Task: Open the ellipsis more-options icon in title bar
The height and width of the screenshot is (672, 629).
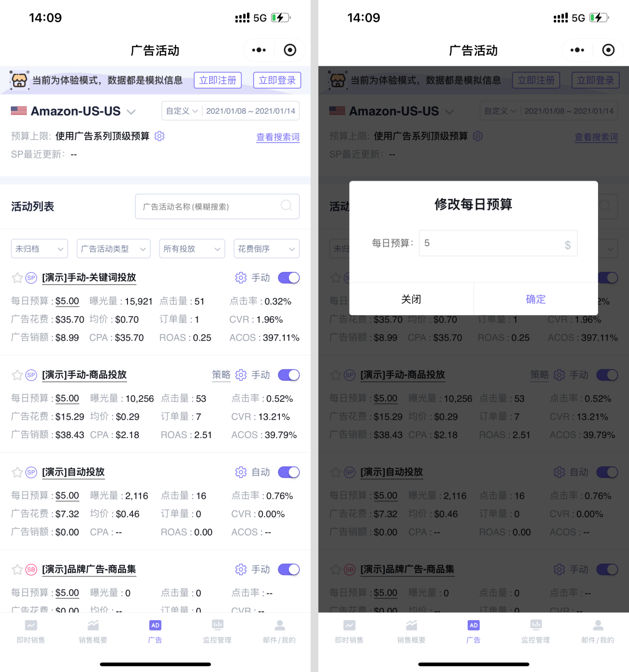Action: pyautogui.click(x=258, y=50)
